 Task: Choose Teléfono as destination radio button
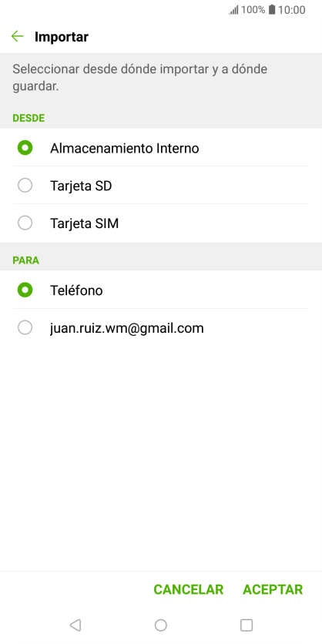[25, 290]
